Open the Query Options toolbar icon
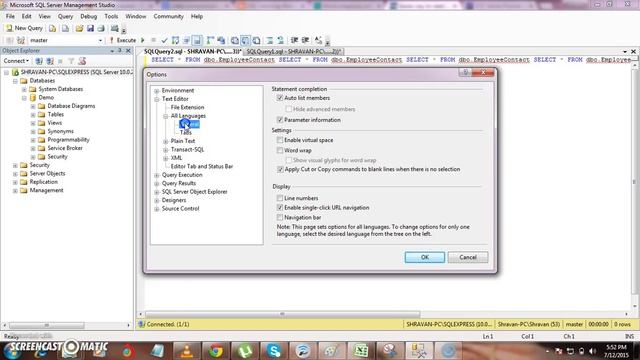The image size is (640, 360). (187, 40)
